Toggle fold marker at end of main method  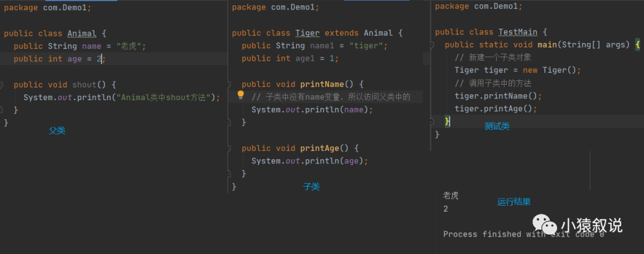(432, 122)
